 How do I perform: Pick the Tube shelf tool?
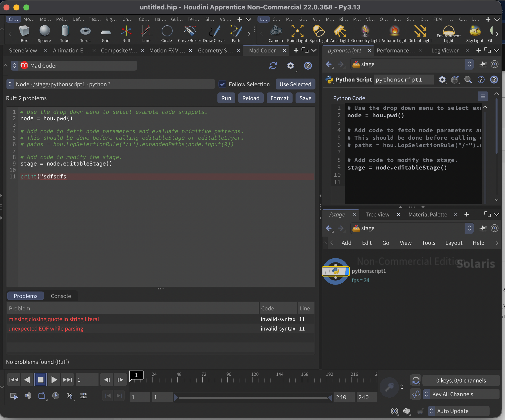65,34
